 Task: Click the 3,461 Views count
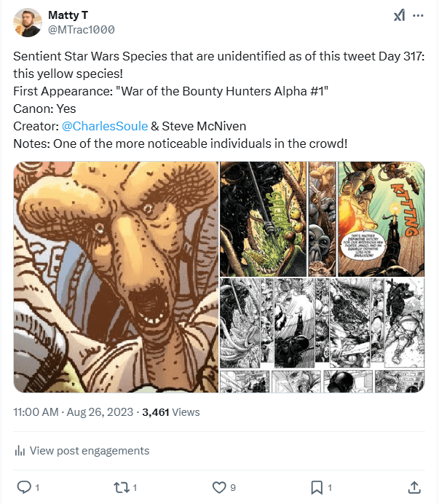click(x=171, y=412)
